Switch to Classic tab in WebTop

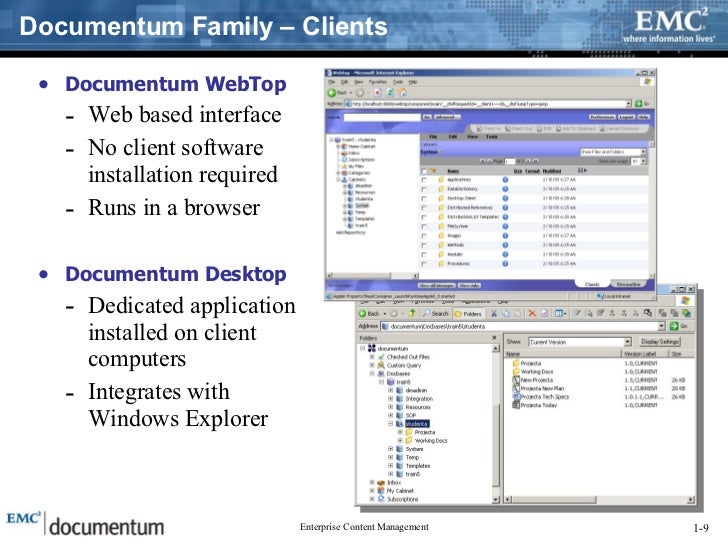tap(592, 284)
